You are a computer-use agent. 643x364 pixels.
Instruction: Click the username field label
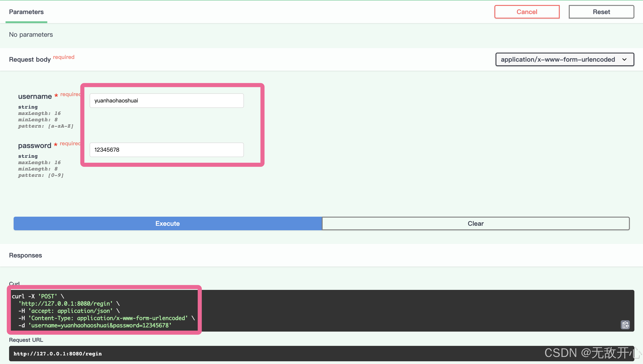(35, 96)
